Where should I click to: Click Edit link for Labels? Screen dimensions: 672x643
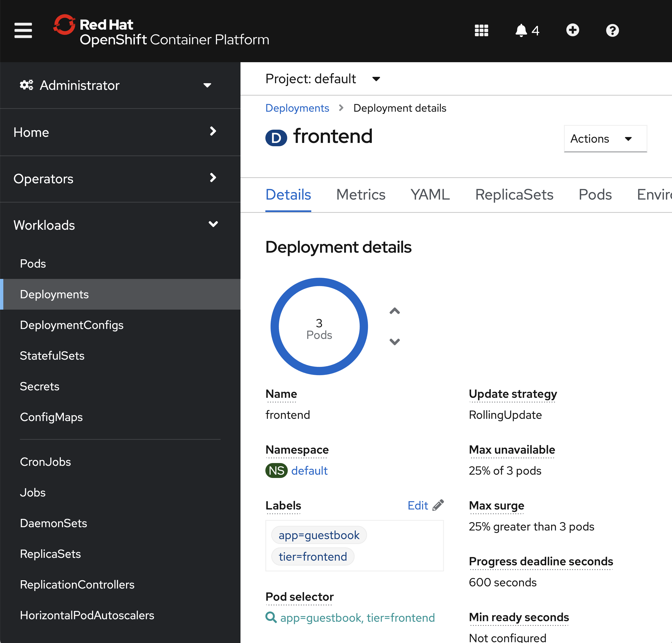coord(418,505)
